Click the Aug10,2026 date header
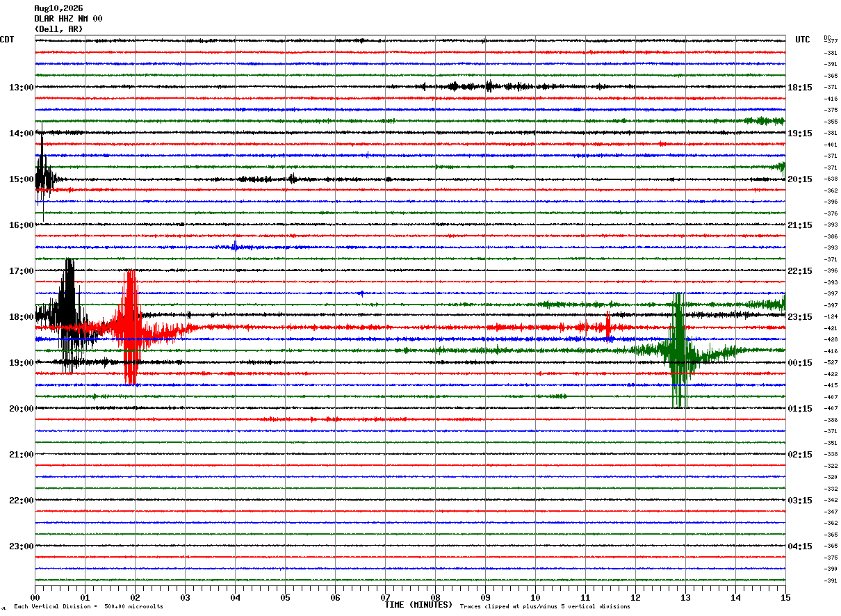 (58, 8)
